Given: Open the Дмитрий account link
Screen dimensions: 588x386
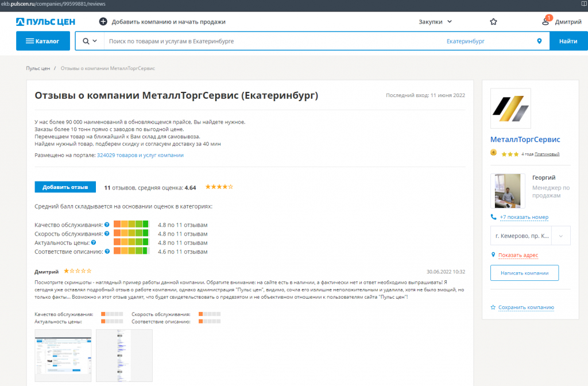Looking at the screenshot, I should coord(568,22).
